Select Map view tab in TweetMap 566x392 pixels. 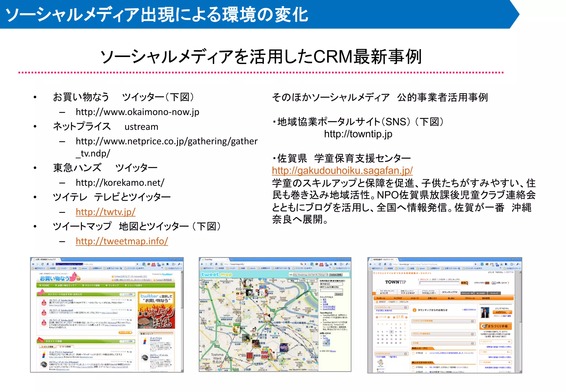pos(293,281)
